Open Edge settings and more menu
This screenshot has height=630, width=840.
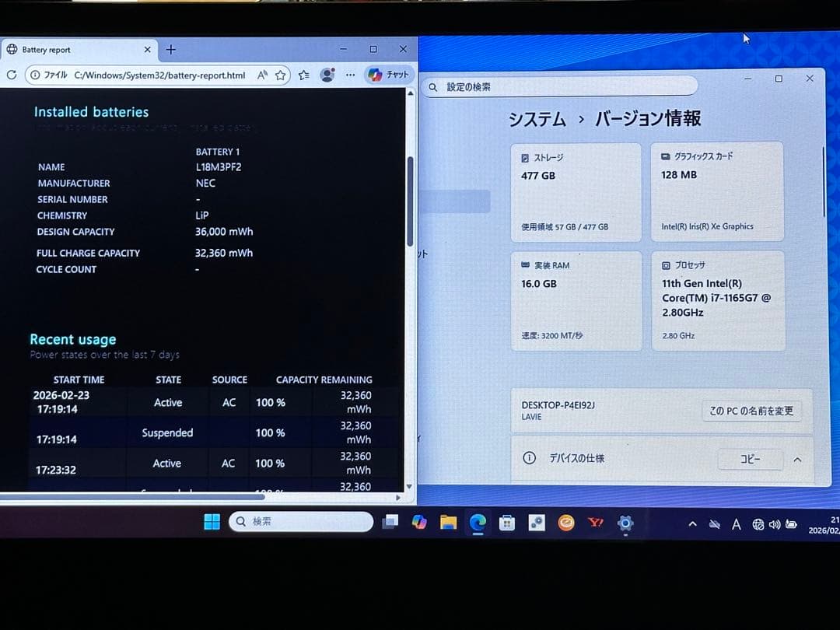coord(350,75)
